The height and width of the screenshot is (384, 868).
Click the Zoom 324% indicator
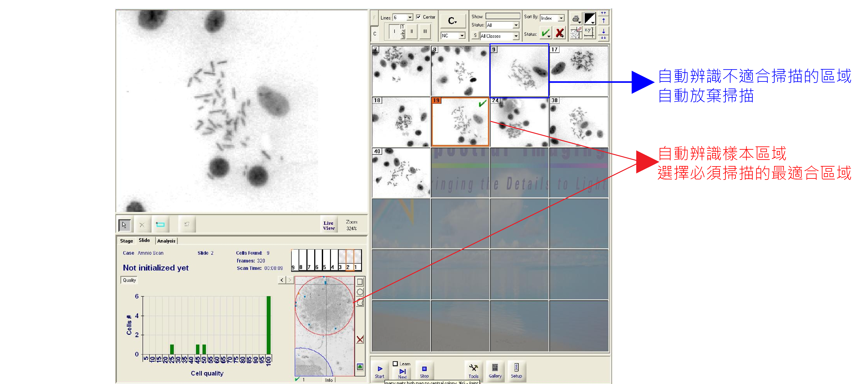click(x=352, y=225)
